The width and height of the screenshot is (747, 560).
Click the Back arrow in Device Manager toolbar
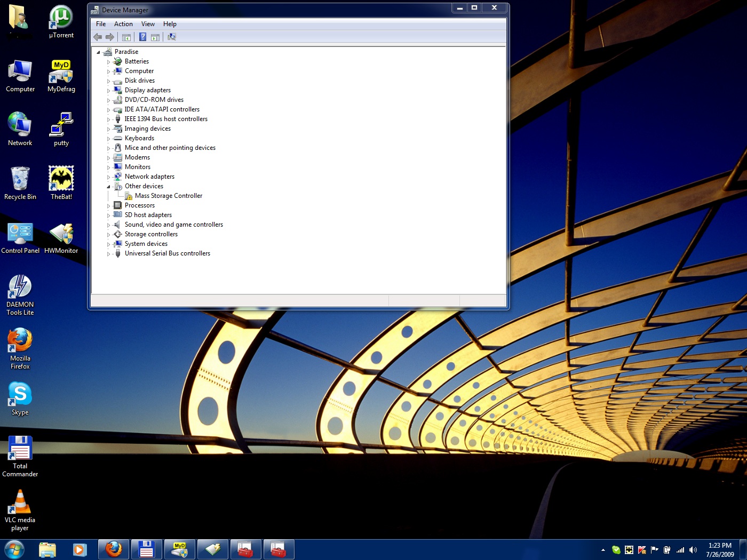pyautogui.click(x=98, y=37)
